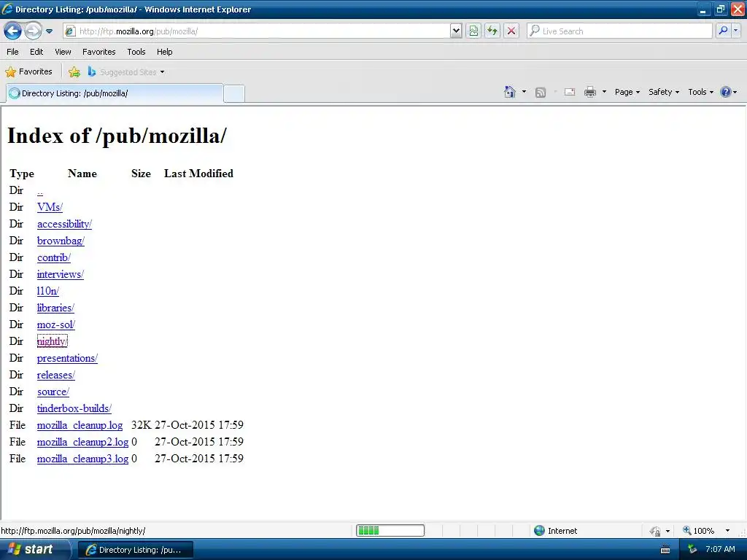The width and height of the screenshot is (747, 560).
Task: Expand the zoom level dropdown arrow
Action: click(727, 531)
